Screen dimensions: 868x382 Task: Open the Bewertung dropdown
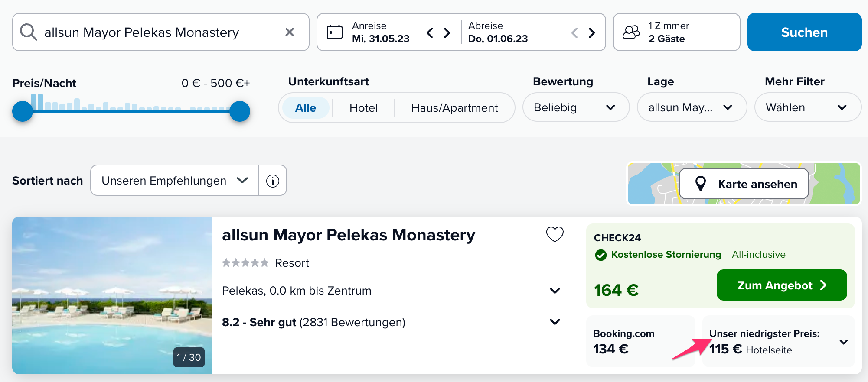pyautogui.click(x=576, y=107)
